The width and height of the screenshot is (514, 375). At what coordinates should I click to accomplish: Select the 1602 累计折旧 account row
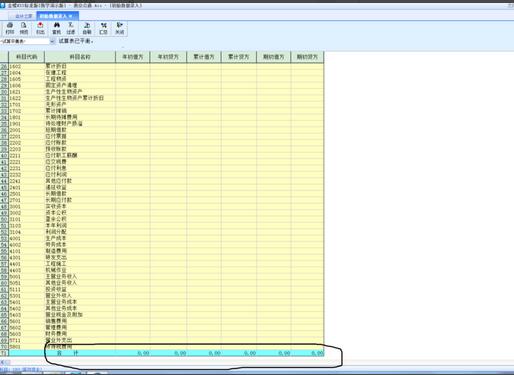[166, 66]
